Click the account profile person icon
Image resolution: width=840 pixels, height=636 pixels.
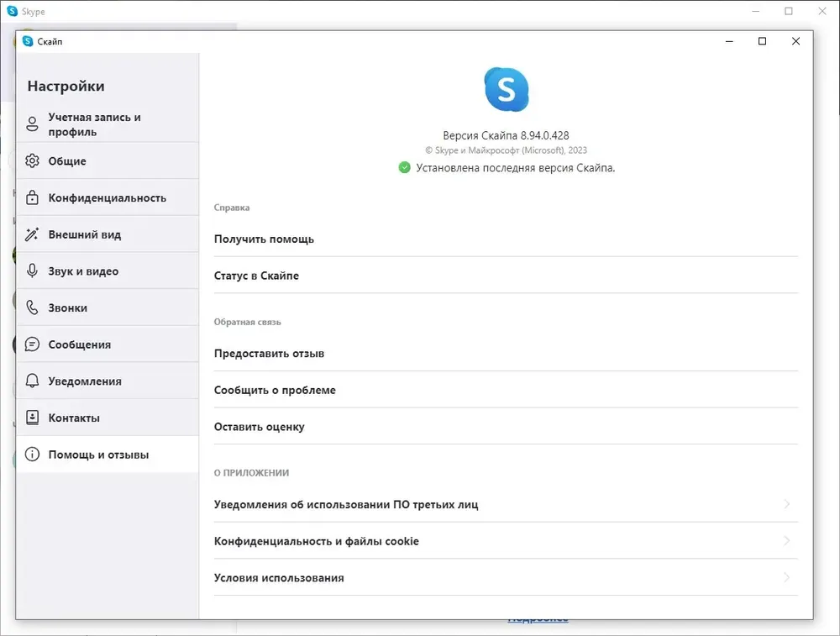(32, 124)
